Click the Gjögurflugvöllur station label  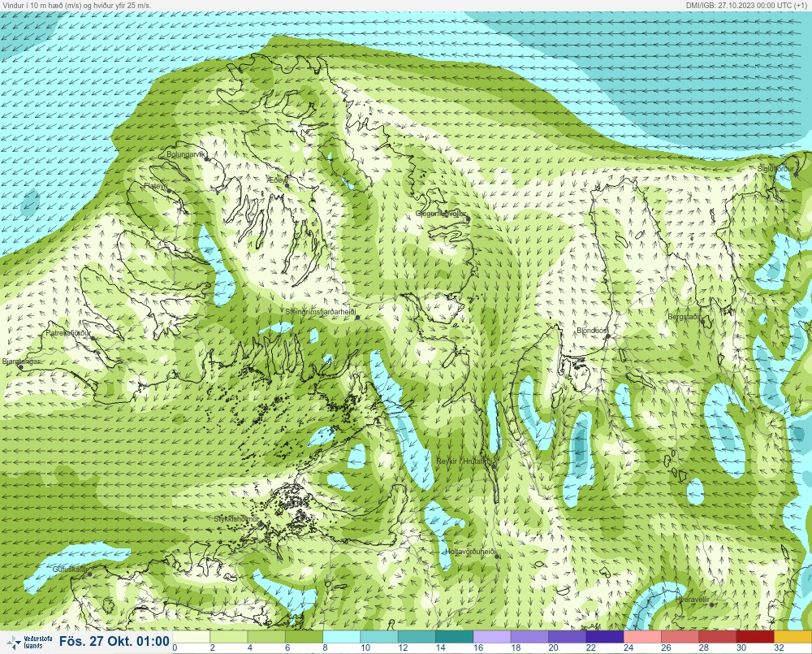tap(441, 214)
